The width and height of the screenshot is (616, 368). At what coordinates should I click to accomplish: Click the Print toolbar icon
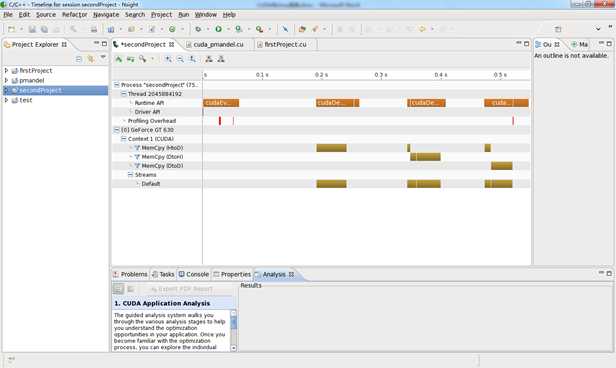click(94, 29)
